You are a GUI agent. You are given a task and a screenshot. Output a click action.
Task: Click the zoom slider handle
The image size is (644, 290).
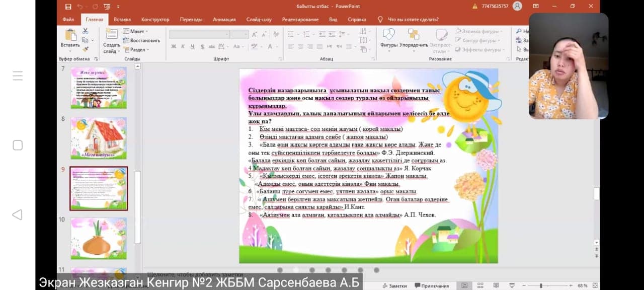(x=541, y=285)
